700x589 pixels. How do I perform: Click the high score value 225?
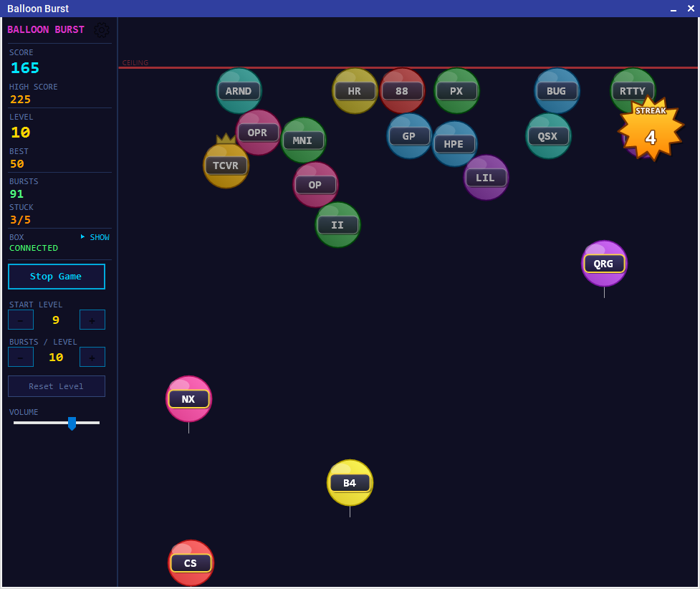21,99
